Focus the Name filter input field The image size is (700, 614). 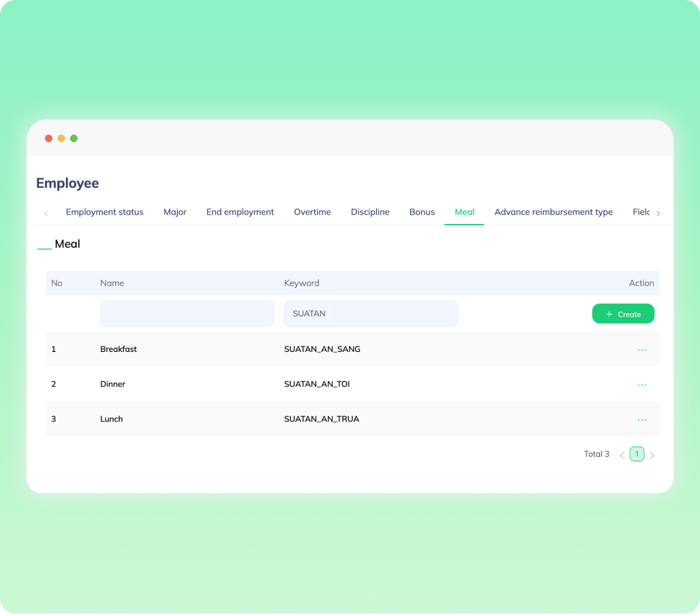[x=187, y=314]
